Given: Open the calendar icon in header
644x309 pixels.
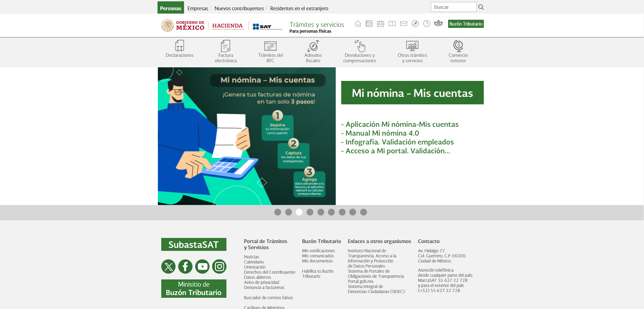Looking at the screenshot, I should [381, 24].
